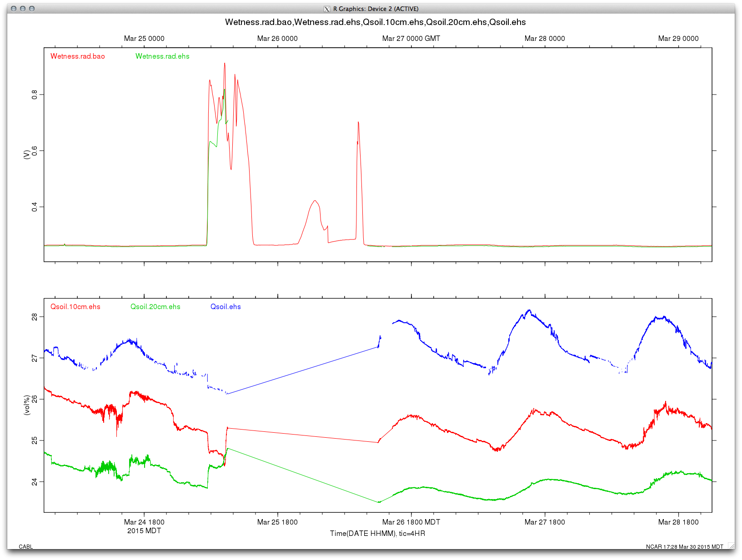Minimize the R Graphics device window

23,9
